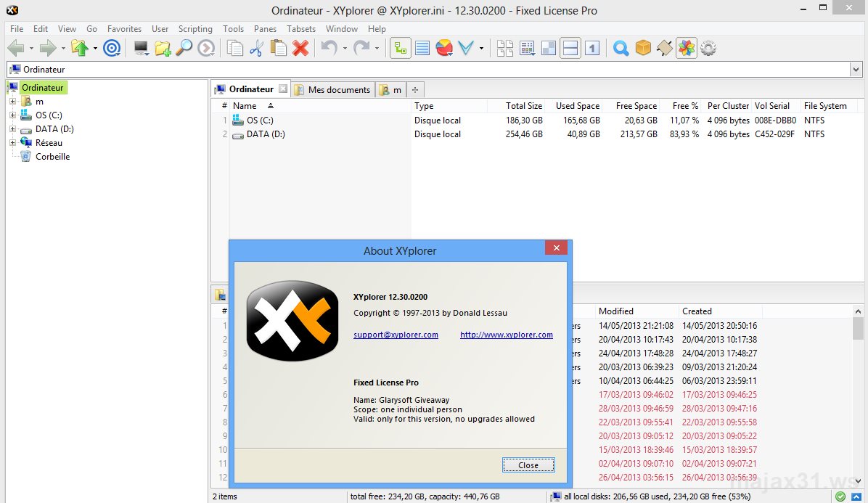Open the Visual Filter dropdown arrow
Image resolution: width=868 pixels, height=503 pixels.
481,49
